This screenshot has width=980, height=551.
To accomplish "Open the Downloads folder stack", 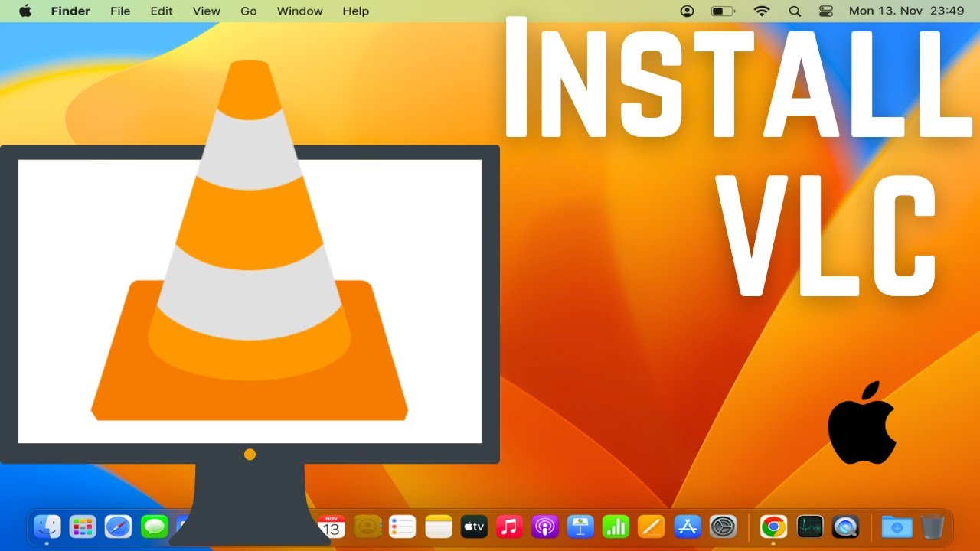I will (897, 527).
